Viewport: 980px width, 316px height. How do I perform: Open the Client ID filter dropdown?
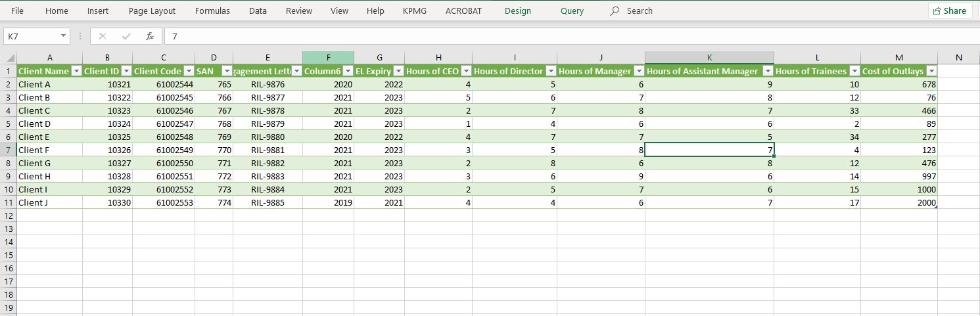[x=126, y=71]
